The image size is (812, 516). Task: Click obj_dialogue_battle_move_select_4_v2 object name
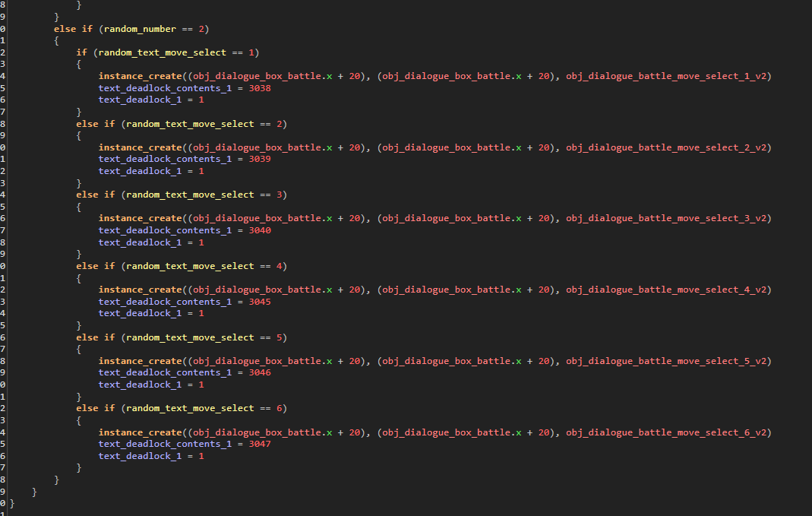[666, 290]
